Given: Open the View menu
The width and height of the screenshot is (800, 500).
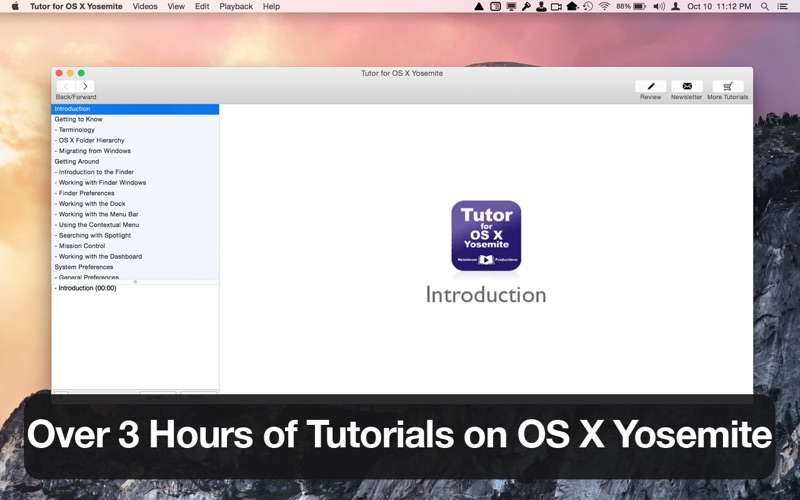Looking at the screenshot, I should (176, 6).
